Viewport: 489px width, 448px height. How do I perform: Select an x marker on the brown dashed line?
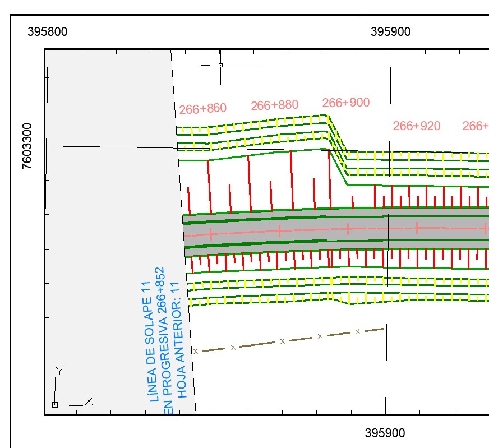(x=282, y=340)
